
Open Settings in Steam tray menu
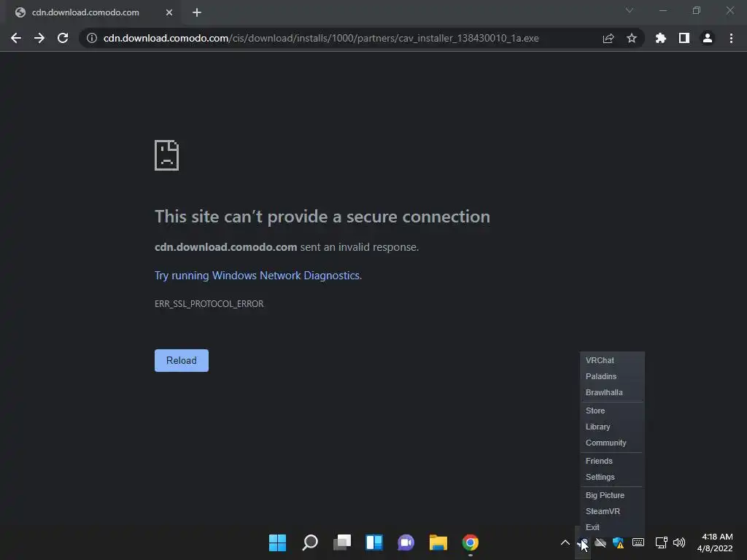(612, 477)
